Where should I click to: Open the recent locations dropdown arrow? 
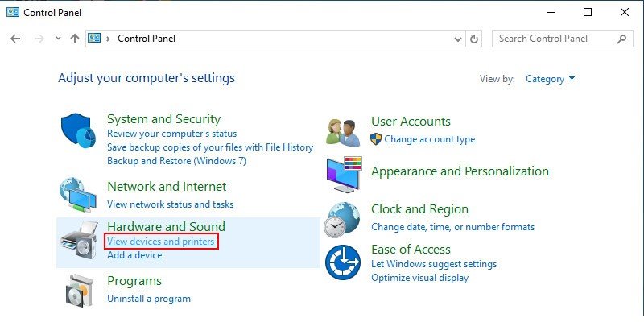click(58, 39)
